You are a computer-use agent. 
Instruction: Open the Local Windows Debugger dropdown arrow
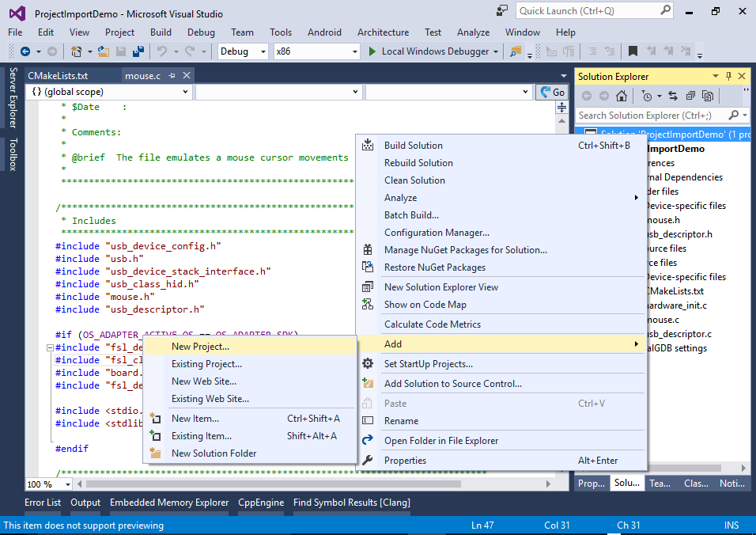[x=496, y=51]
